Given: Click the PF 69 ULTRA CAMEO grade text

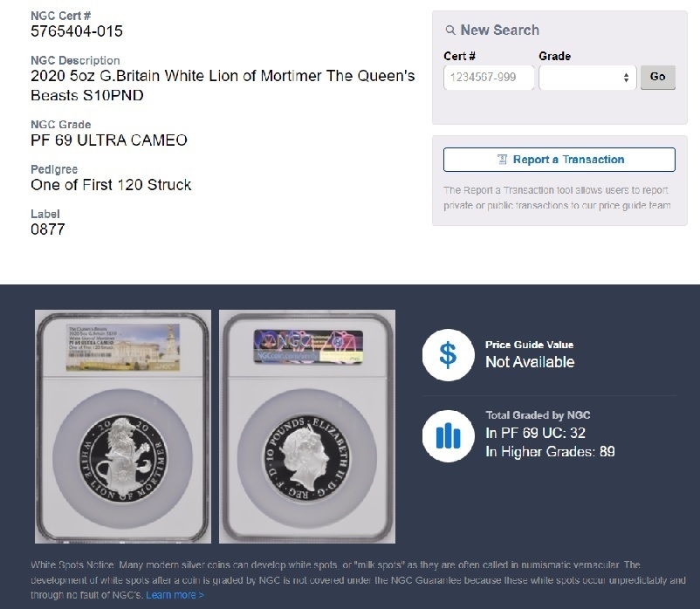Looking at the screenshot, I should (x=109, y=140).
